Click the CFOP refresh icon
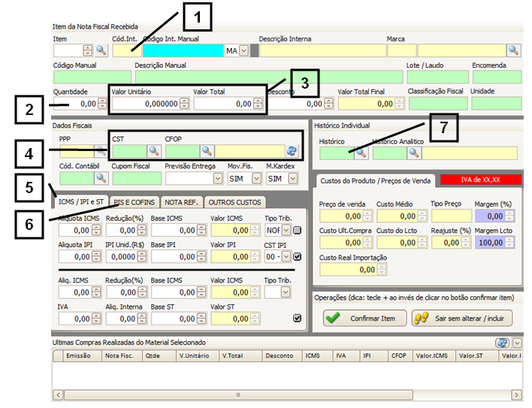The width and height of the screenshot is (532, 408). 292,151
